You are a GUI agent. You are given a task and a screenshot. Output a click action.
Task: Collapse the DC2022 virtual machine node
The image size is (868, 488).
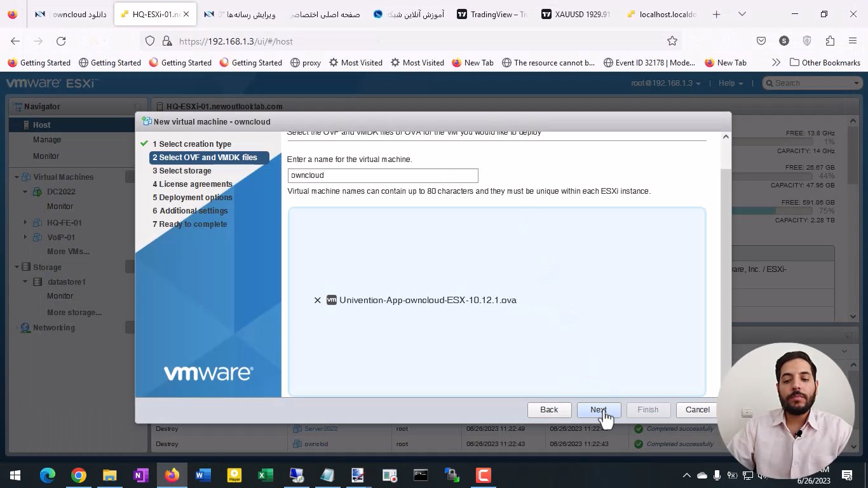(x=25, y=192)
